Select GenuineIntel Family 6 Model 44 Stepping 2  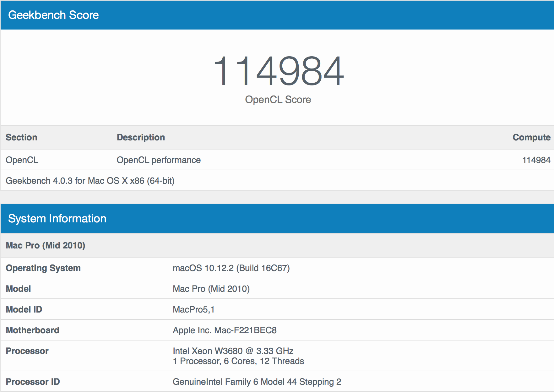(x=257, y=382)
